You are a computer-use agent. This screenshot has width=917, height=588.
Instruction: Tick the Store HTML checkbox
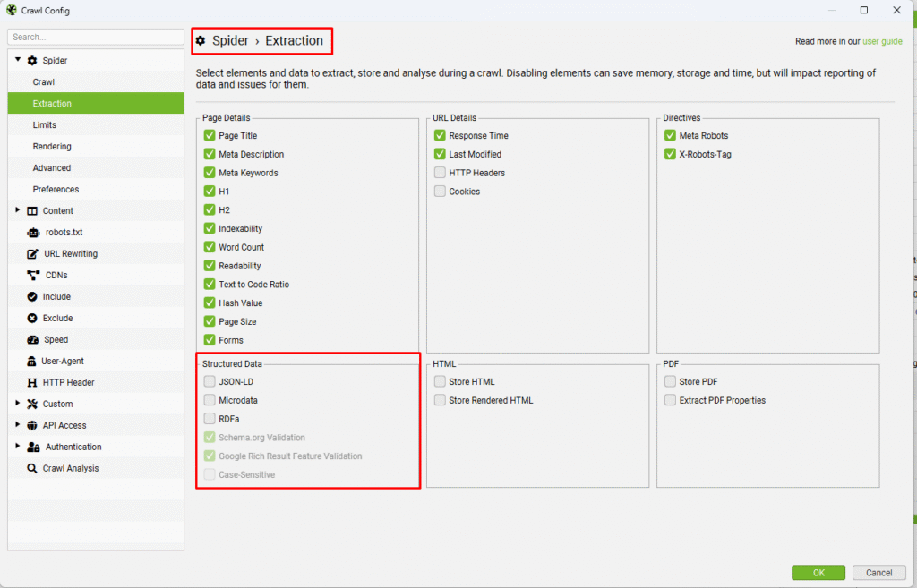click(x=440, y=381)
